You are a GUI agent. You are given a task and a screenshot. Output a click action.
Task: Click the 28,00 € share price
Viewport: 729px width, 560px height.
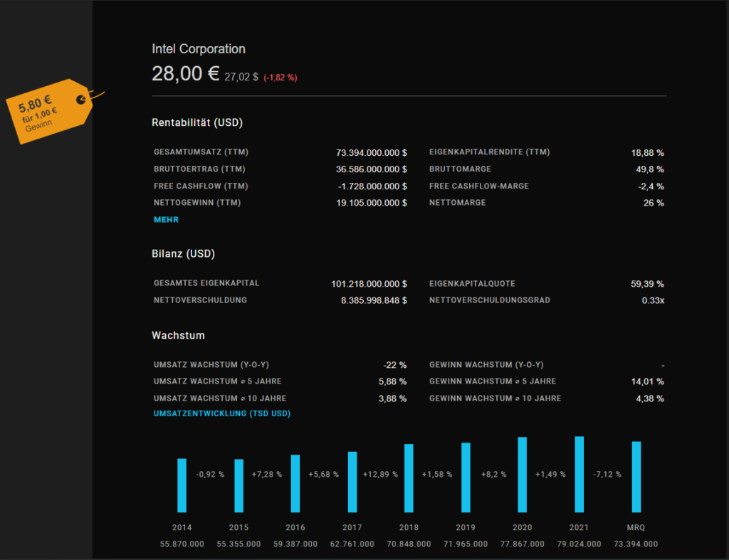186,73
